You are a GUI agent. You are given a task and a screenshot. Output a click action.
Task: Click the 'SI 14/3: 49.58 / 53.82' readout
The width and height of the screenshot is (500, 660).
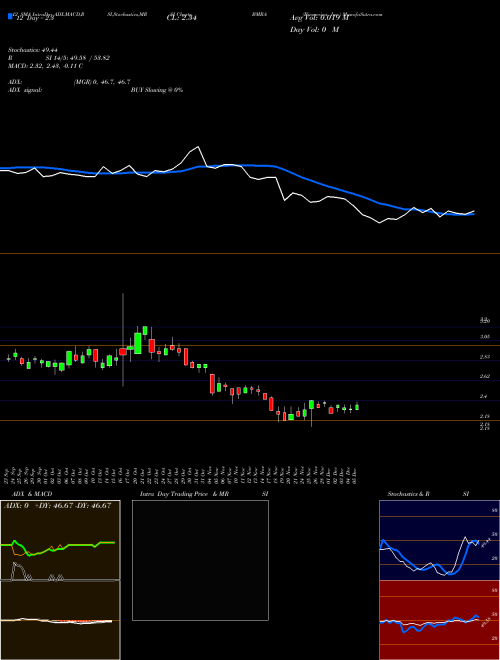pos(77,58)
